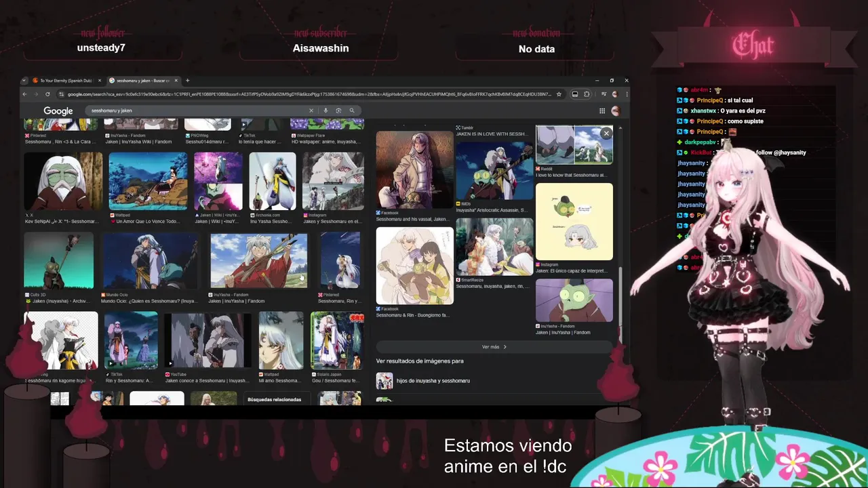This screenshot has height=488, width=868.
Task: Open hijos de inuyasha y sesshomaru suggestion
Action: point(433,381)
